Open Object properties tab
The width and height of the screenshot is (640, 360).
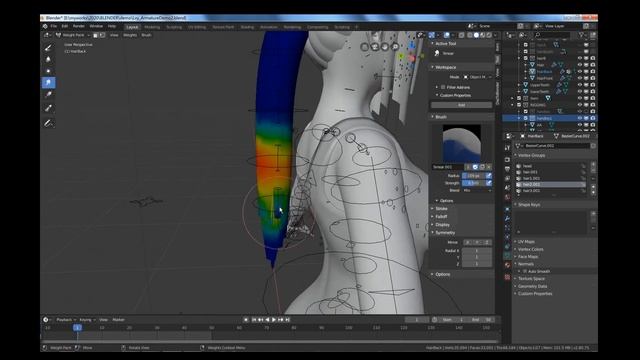507,209
